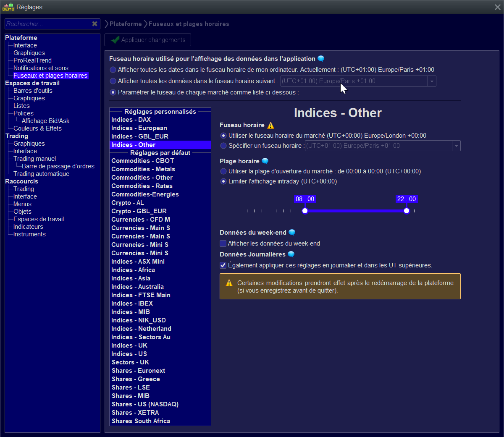Select 'Indices - European' in market list

[160, 128]
